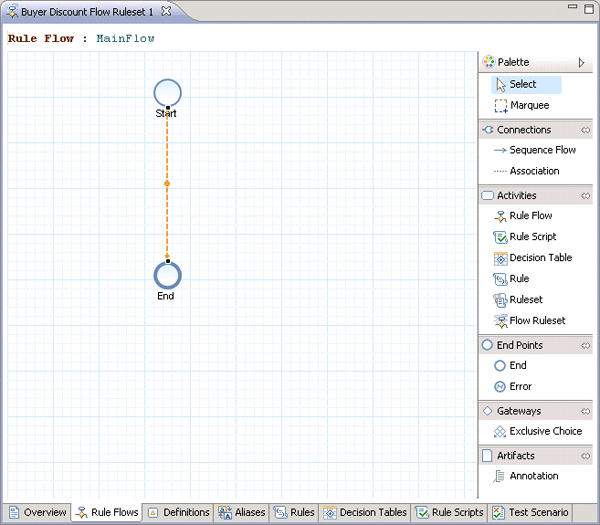This screenshot has width=600, height=525.
Task: Close the Buyer Discount Flow Ruleset tab
Action: [x=166, y=10]
